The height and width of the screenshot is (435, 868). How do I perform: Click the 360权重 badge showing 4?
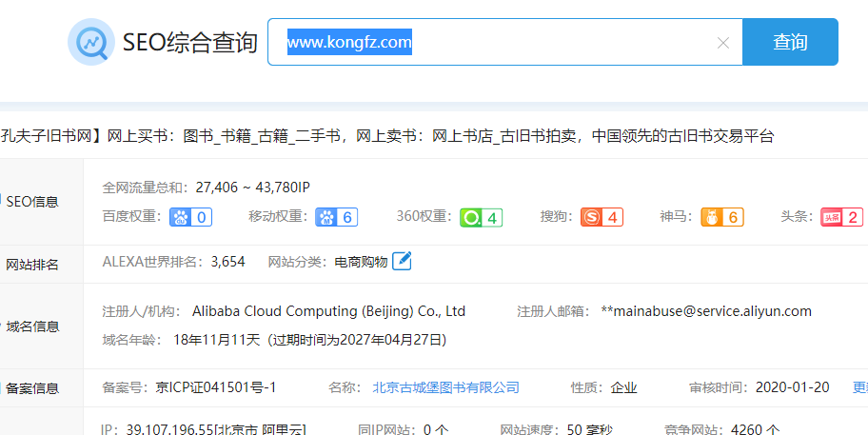(481, 217)
